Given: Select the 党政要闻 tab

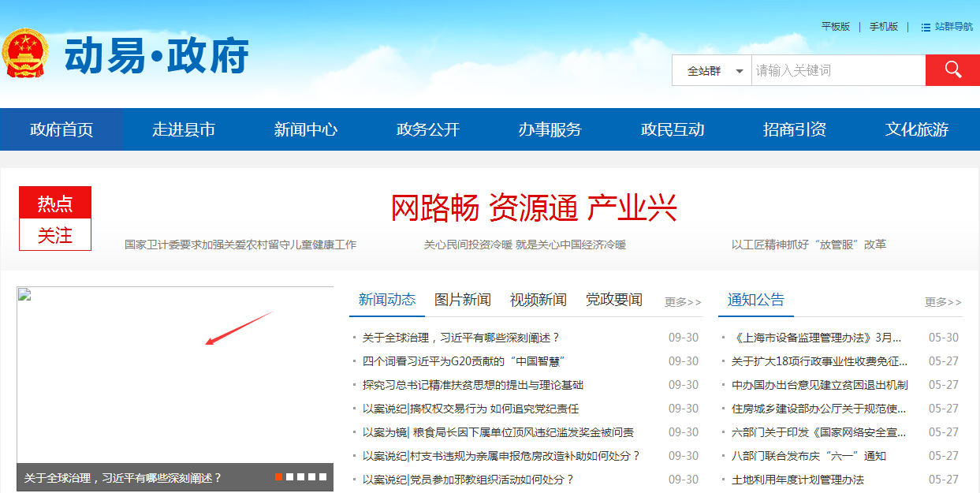Looking at the screenshot, I should pyautogui.click(x=613, y=300).
